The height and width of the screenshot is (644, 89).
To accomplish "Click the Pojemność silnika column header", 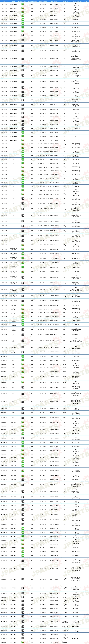I will pos(32,1).
